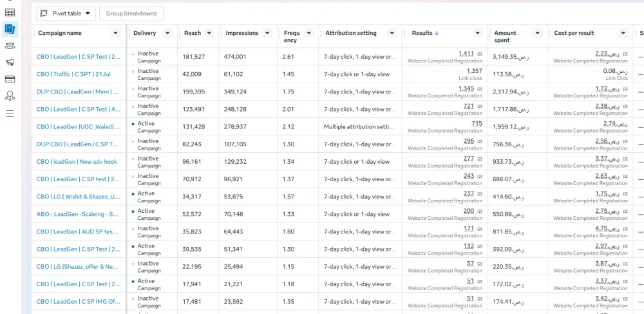This screenshot has width=644, height=314.
Task: Open the Audiences people icon
Action: pyautogui.click(x=10, y=45)
